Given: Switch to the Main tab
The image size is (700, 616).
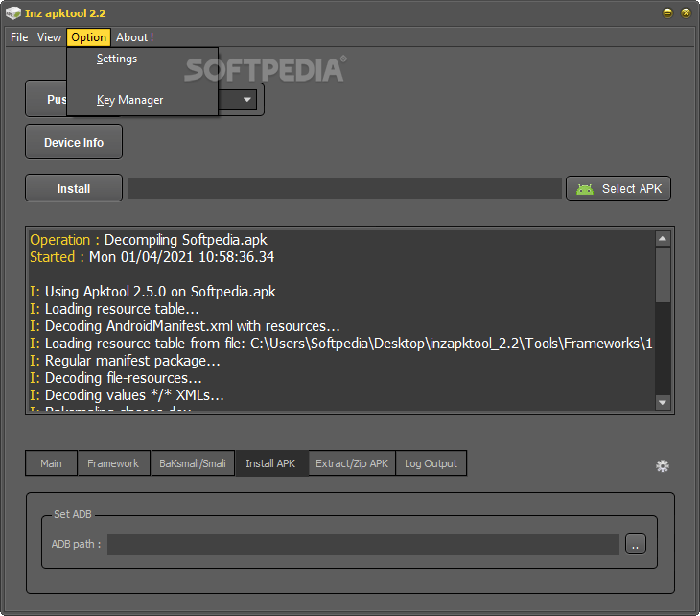Looking at the screenshot, I should point(52,463).
